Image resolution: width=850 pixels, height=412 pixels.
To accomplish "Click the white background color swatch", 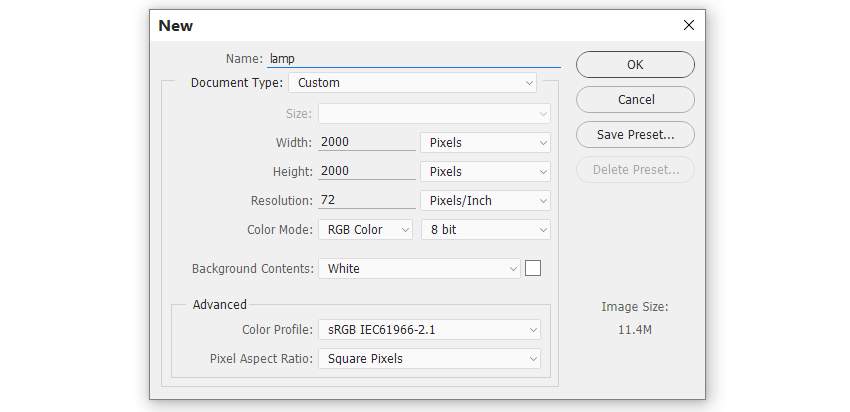I will [x=533, y=268].
